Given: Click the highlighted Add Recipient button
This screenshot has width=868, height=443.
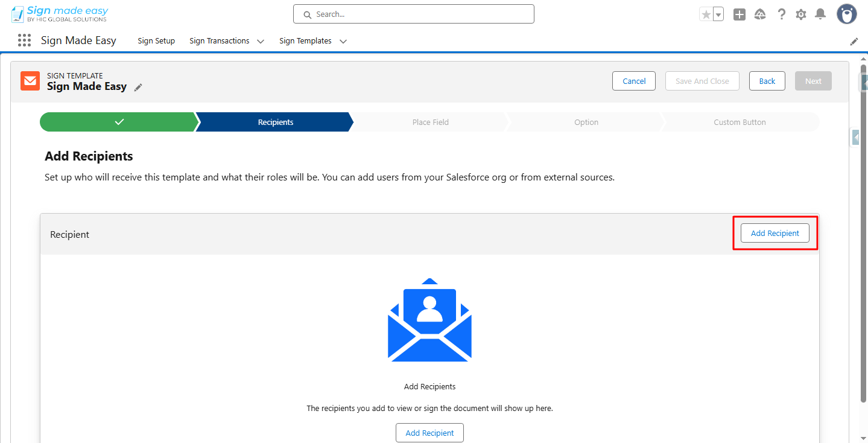Looking at the screenshot, I should (775, 233).
